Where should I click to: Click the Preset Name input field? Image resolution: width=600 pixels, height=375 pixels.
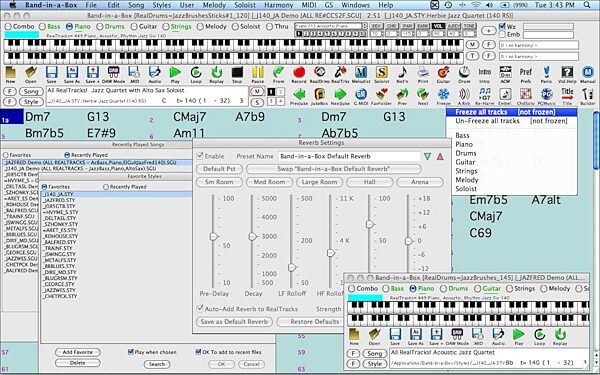349,156
